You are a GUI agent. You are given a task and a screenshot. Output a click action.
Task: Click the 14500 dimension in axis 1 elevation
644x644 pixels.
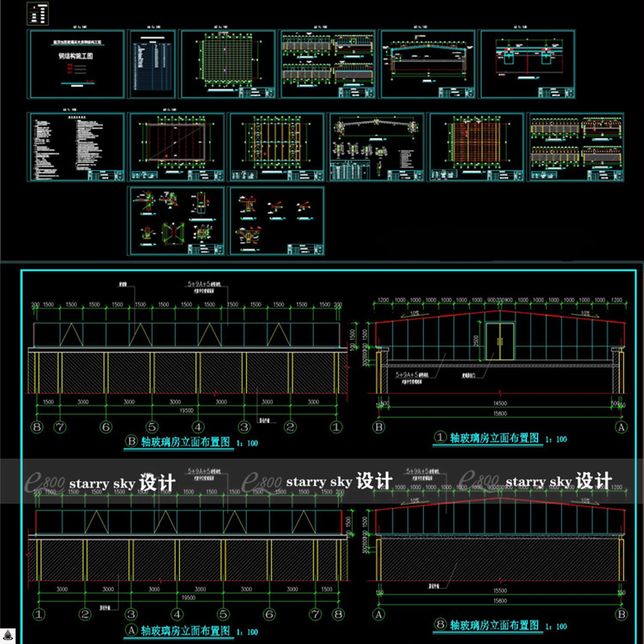[x=500, y=403]
